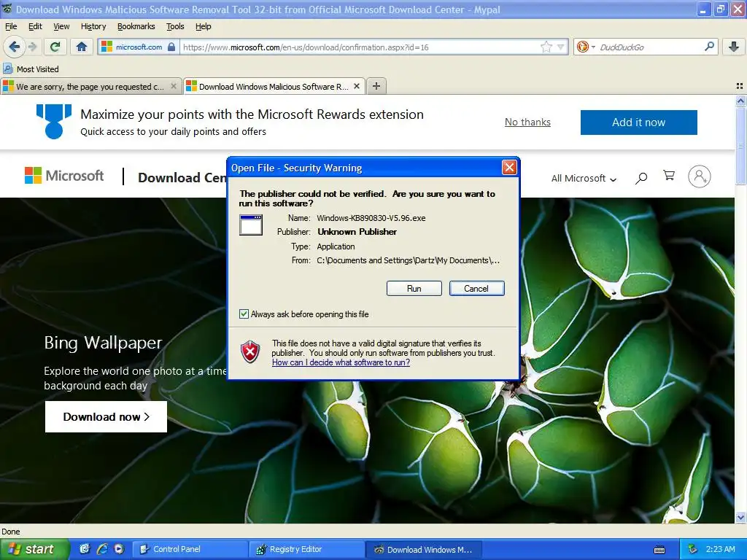Click the page search magnifier icon
The height and width of the screenshot is (560, 747).
click(641, 178)
